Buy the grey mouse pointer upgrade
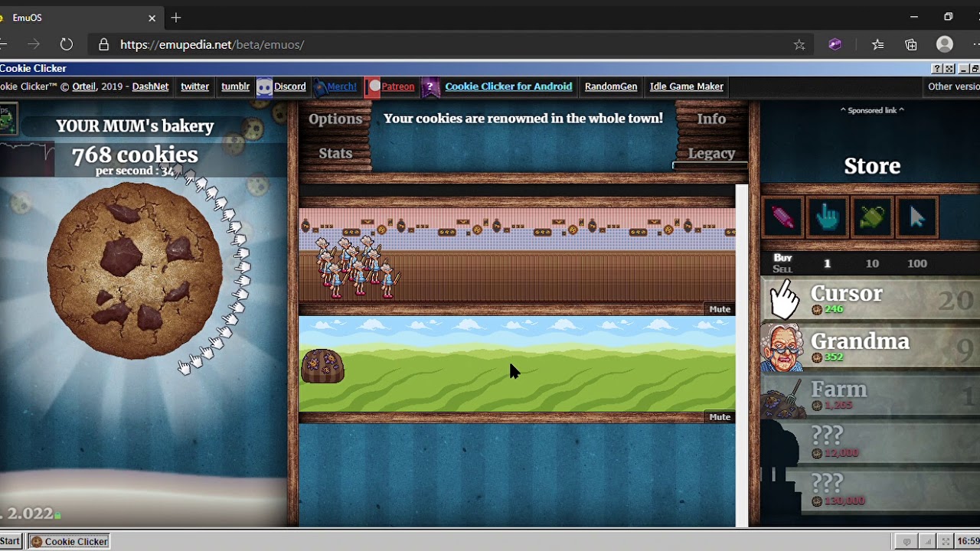The height and width of the screenshot is (551, 980). click(917, 217)
